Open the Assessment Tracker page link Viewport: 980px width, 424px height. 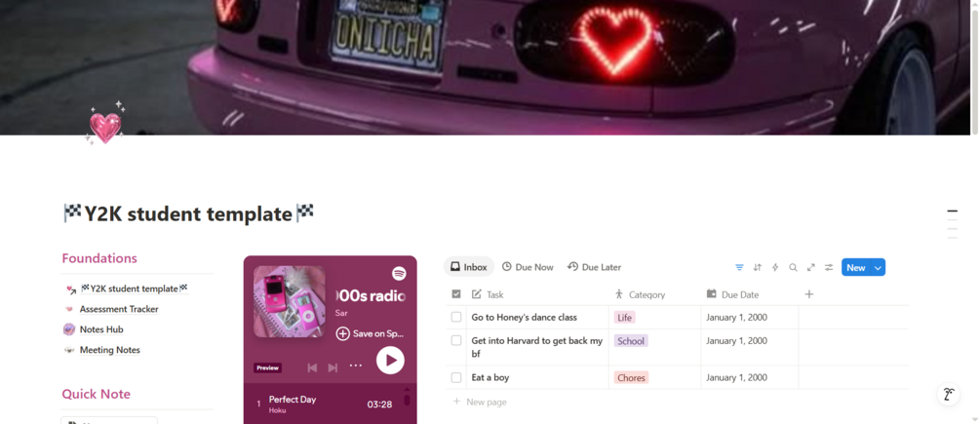pos(119,309)
